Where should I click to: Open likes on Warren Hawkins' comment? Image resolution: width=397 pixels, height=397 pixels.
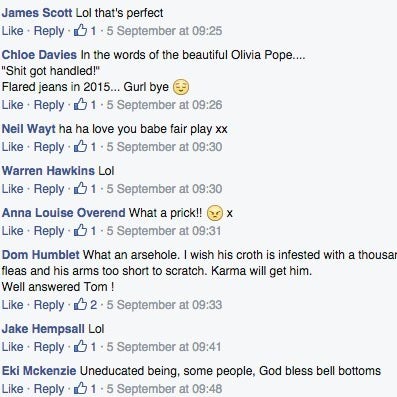coord(85,189)
